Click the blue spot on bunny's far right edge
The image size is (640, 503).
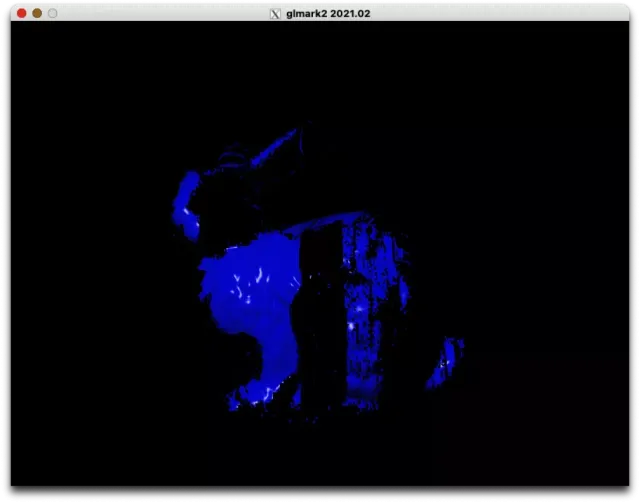[404, 294]
